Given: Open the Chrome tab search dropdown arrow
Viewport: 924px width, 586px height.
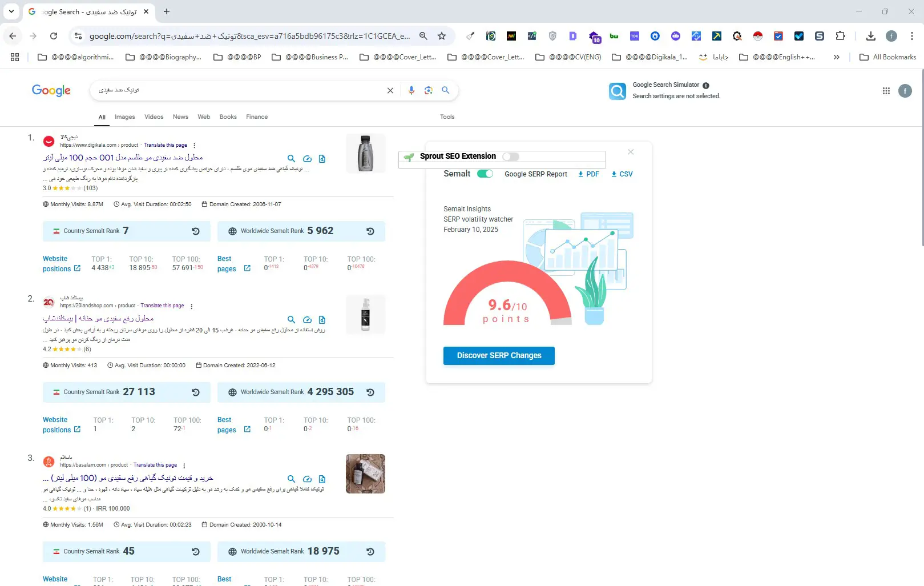Looking at the screenshot, I should point(11,11).
